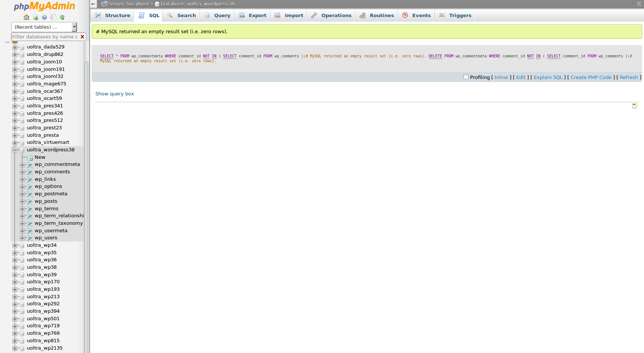Click the Server: localhost breadcrumb
Viewport: 644px width, 353px height.
click(129, 4)
